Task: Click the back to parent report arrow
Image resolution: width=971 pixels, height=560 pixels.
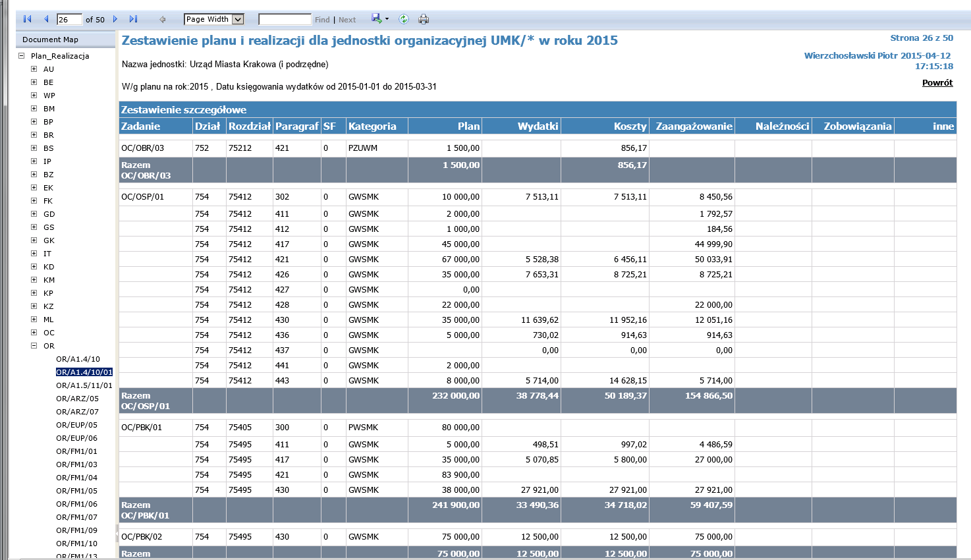Action: tap(163, 19)
